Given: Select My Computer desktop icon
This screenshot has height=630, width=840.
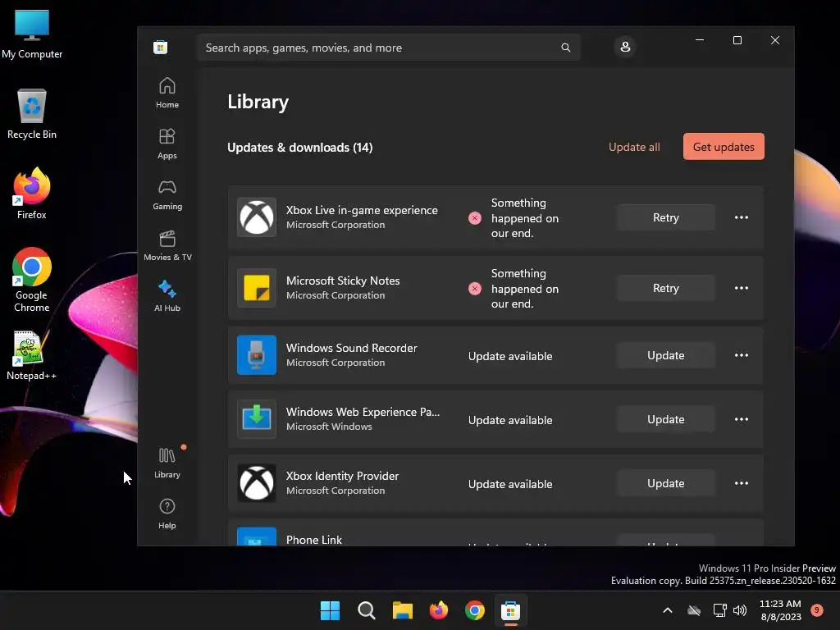Looking at the screenshot, I should click(32, 34).
